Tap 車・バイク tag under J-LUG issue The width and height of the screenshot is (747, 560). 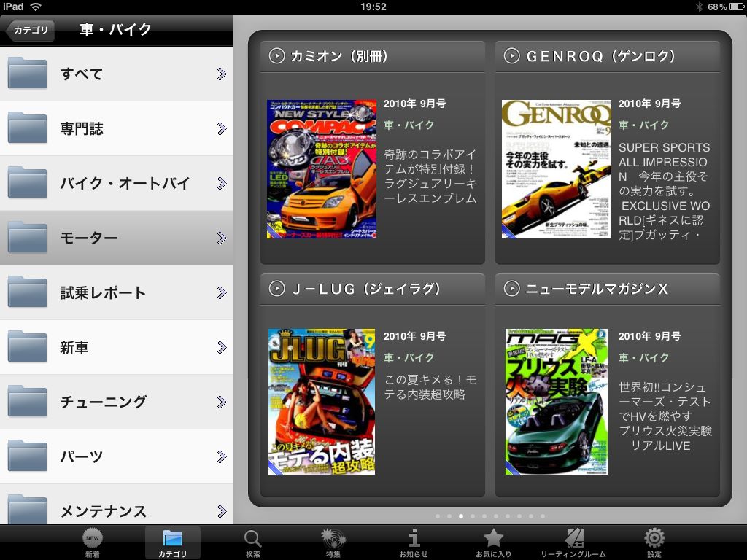coord(409,357)
